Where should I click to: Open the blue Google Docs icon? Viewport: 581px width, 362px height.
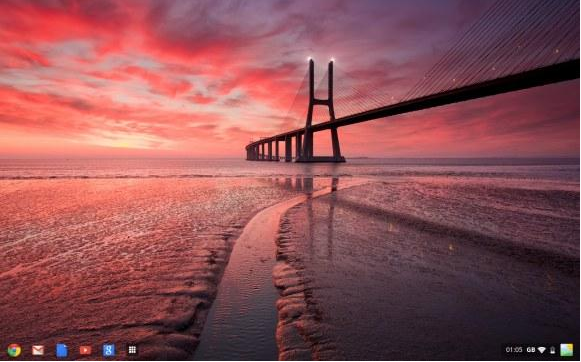(x=62, y=350)
